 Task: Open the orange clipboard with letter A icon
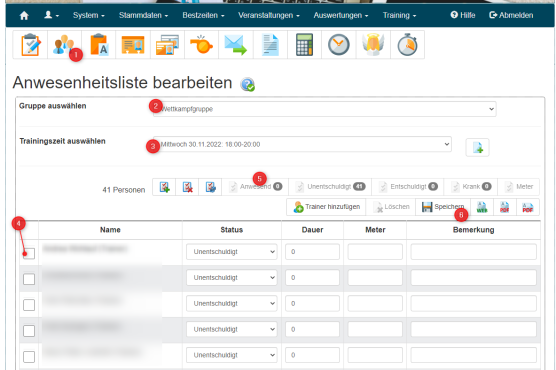point(99,45)
